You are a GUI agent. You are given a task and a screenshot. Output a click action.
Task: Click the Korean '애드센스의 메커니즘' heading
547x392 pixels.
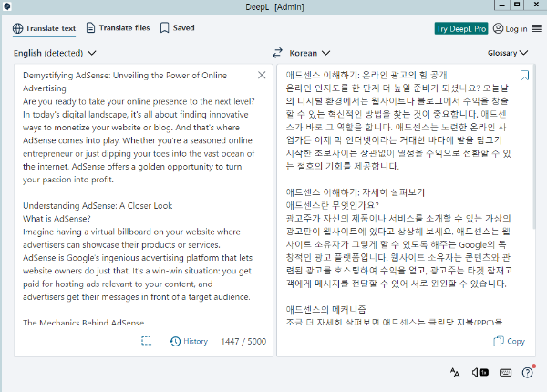[325, 309]
